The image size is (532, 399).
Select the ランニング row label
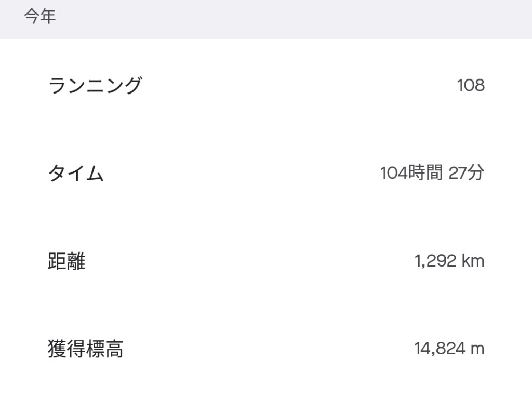point(96,85)
